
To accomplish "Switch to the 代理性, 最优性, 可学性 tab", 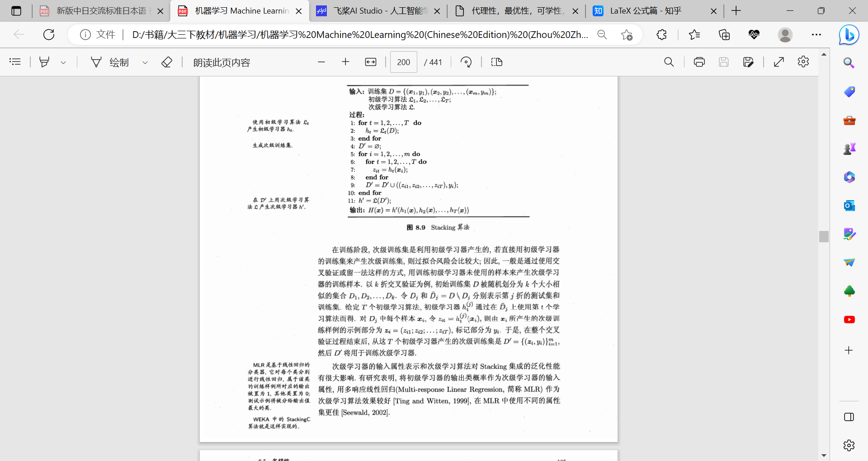I will coord(516,11).
